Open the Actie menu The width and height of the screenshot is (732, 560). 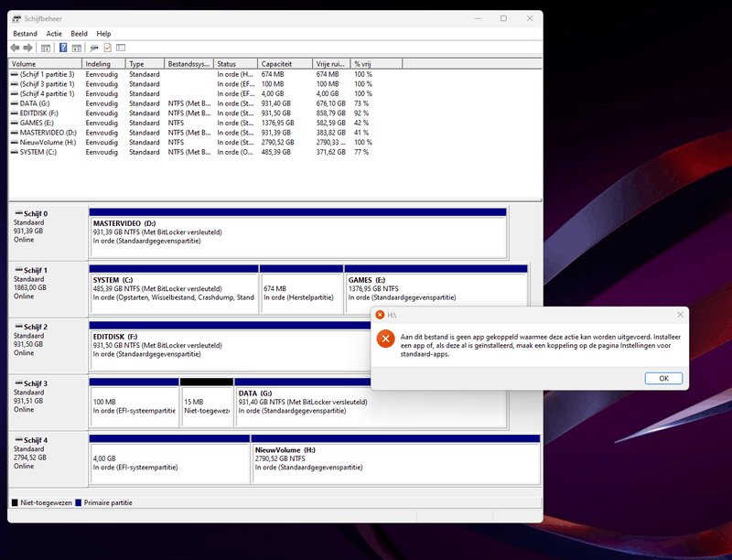[54, 33]
